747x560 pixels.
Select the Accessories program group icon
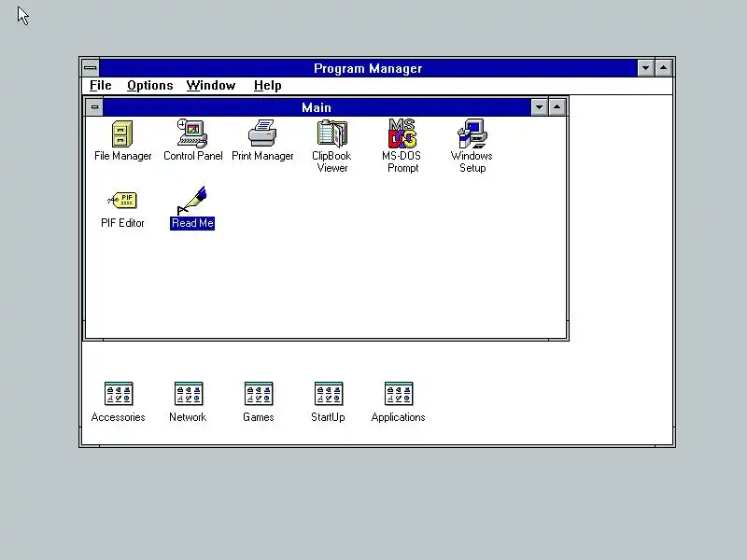(119, 394)
